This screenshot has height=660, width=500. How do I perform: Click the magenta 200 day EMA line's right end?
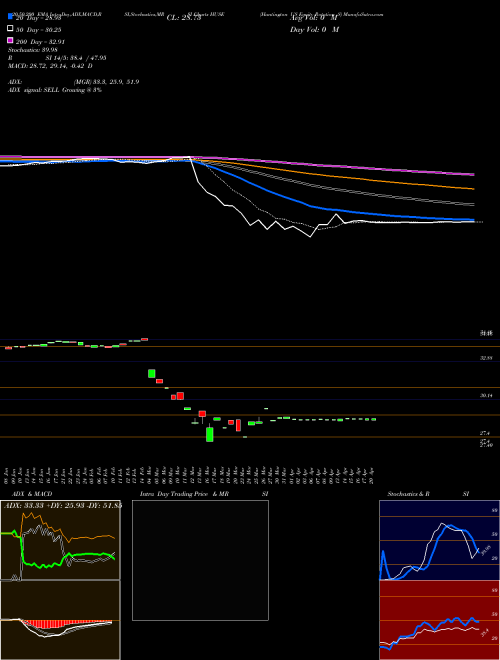(473, 174)
